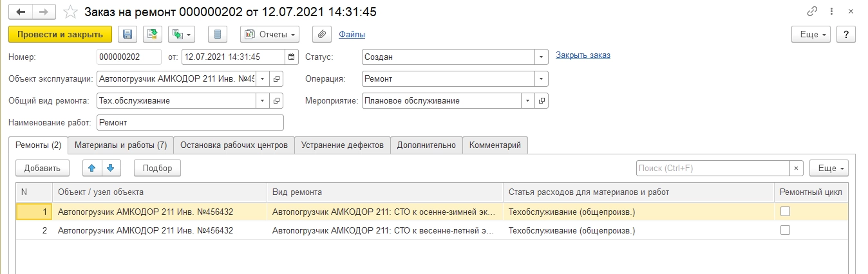Open the calendar picker for the date
Screen dimensions: 868x274
pyautogui.click(x=292, y=57)
